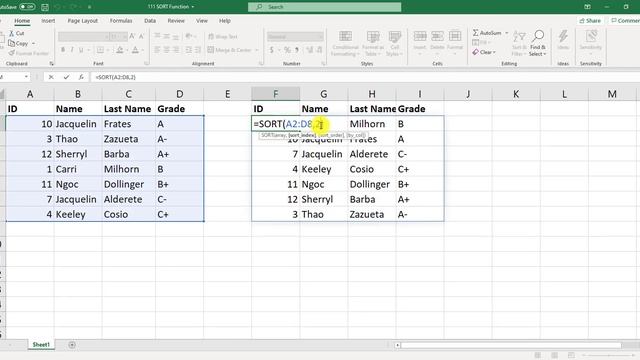Select column F header
640x360 pixels.
pos(276,94)
